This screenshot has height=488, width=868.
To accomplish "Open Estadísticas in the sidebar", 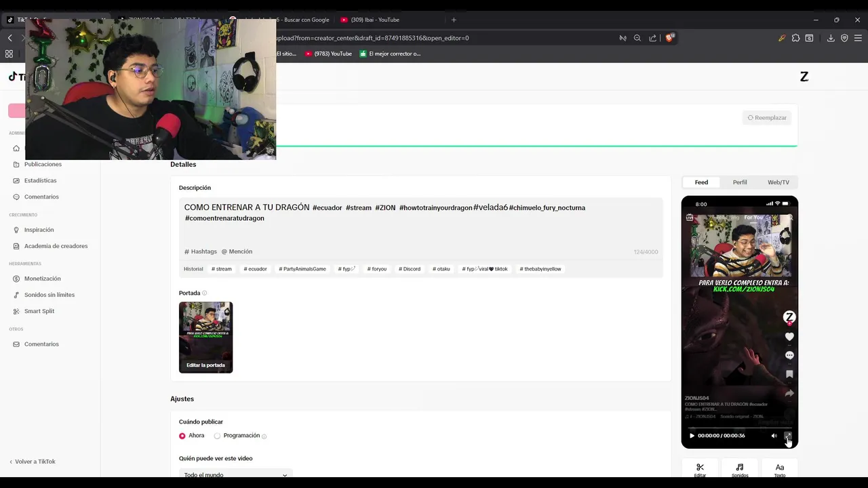I will 41,180.
